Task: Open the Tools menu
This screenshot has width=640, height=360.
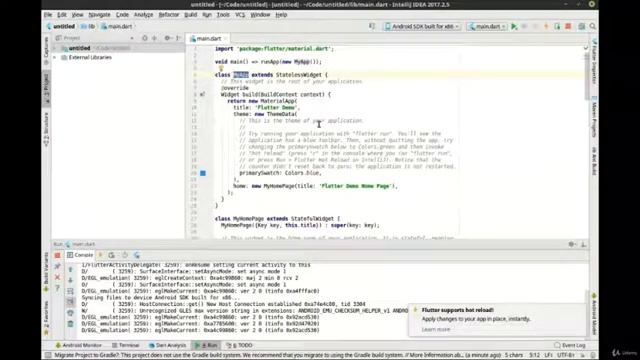Action: [223, 15]
